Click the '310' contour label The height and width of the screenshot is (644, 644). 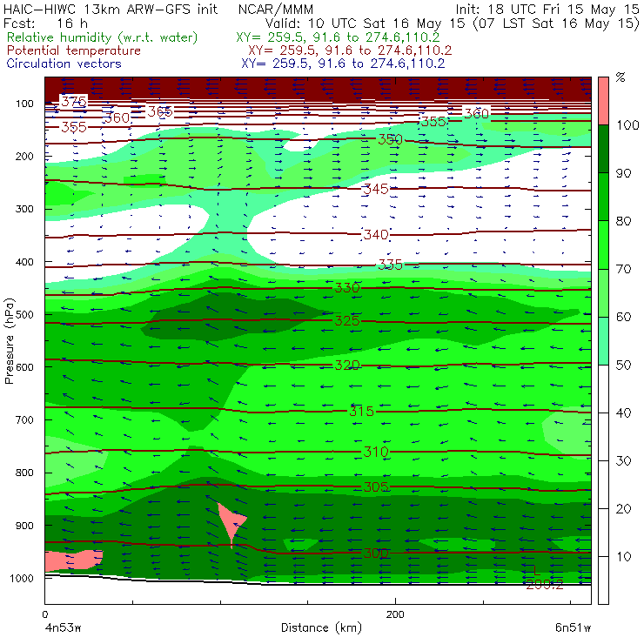(376, 452)
